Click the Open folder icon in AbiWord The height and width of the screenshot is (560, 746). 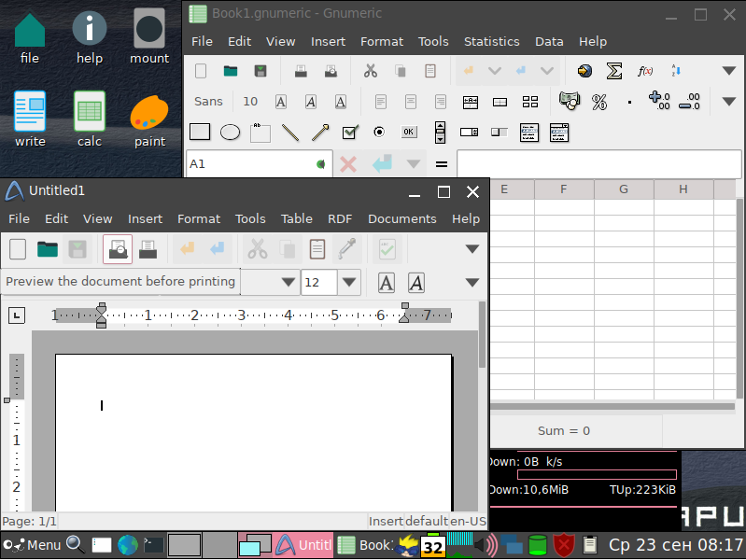pyautogui.click(x=48, y=249)
